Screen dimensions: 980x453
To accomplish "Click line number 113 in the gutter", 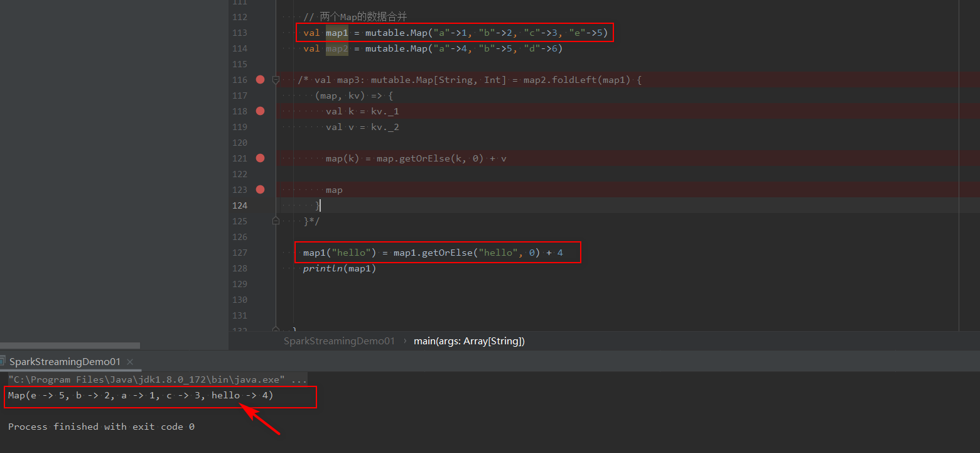I will click(x=240, y=33).
